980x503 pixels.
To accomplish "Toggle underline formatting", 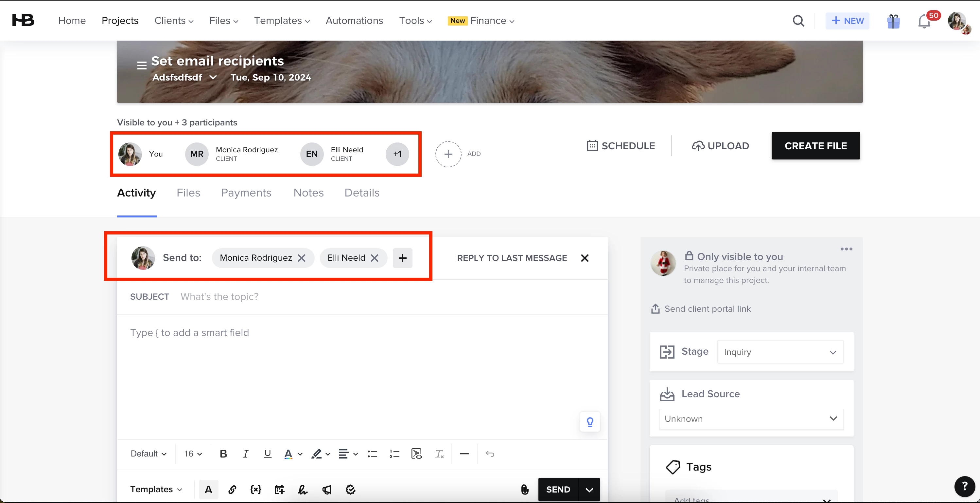I will (x=268, y=454).
